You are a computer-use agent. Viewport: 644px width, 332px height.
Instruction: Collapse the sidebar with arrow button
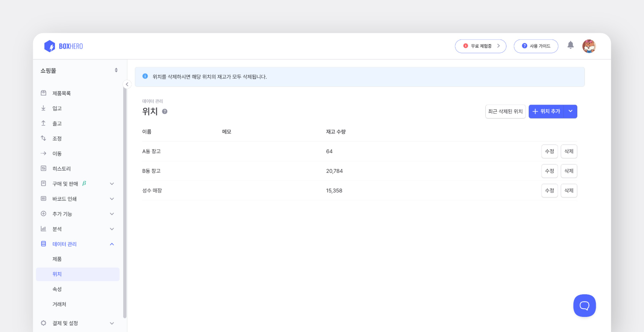127,84
